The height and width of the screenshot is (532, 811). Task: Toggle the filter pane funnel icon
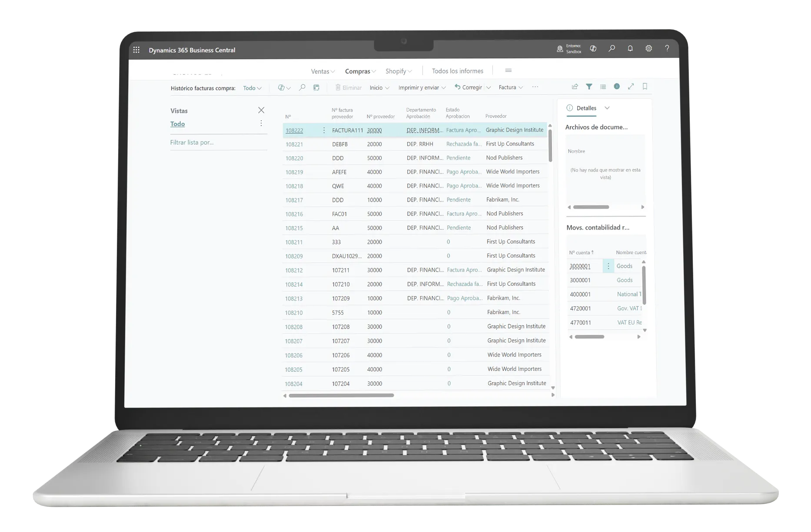(589, 87)
